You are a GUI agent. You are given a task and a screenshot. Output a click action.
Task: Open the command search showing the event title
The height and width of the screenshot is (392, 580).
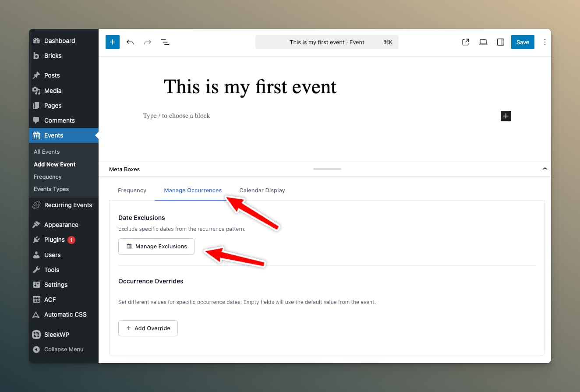pos(327,42)
